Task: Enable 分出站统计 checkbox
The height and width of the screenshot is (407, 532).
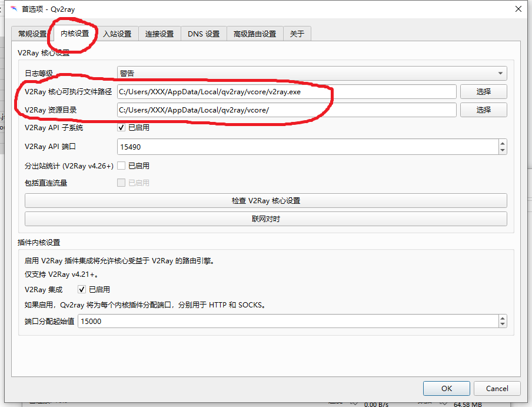Action: click(122, 166)
